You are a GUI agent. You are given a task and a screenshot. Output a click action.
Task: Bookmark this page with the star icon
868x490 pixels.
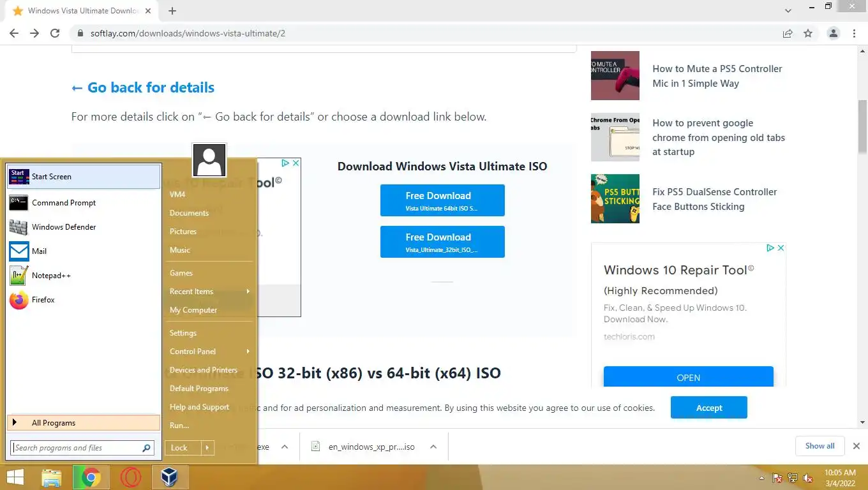[x=808, y=33]
